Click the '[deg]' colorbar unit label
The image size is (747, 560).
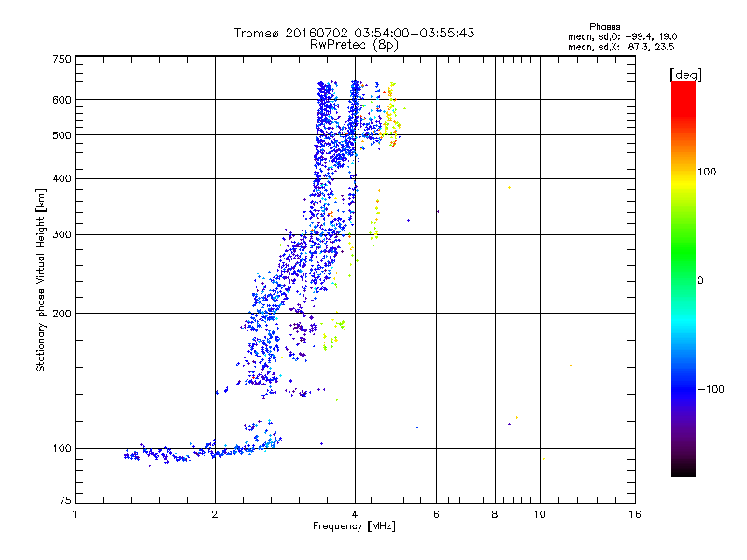685,75
